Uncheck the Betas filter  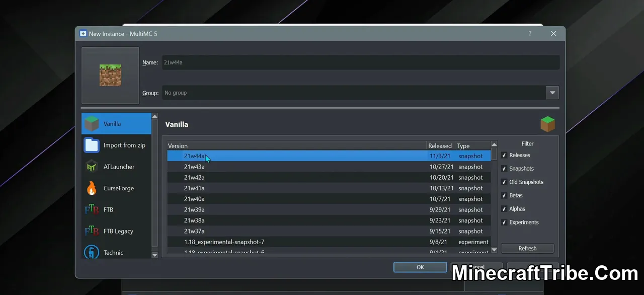click(x=504, y=195)
